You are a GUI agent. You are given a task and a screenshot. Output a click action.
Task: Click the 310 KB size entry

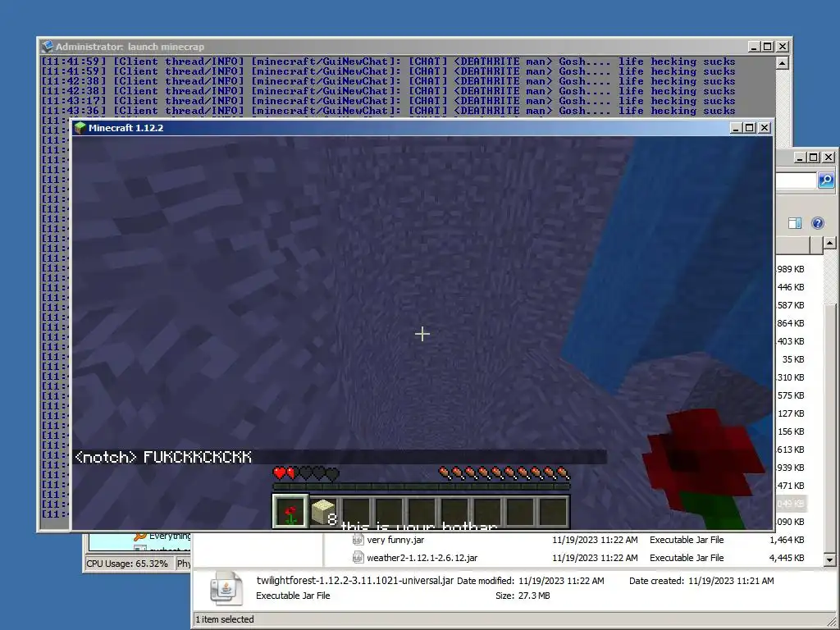[792, 377]
